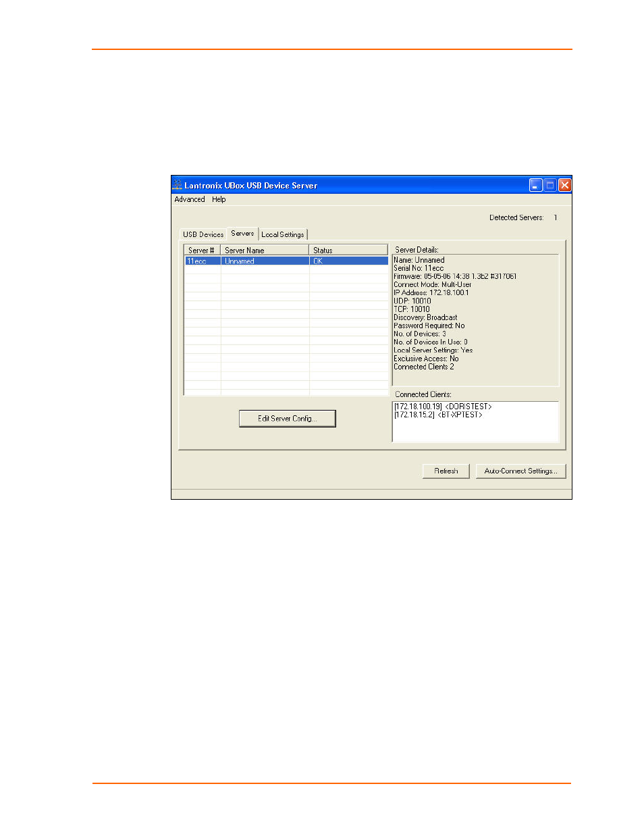The image size is (644, 834).
Task: Click the Refresh button
Action: 446,471
